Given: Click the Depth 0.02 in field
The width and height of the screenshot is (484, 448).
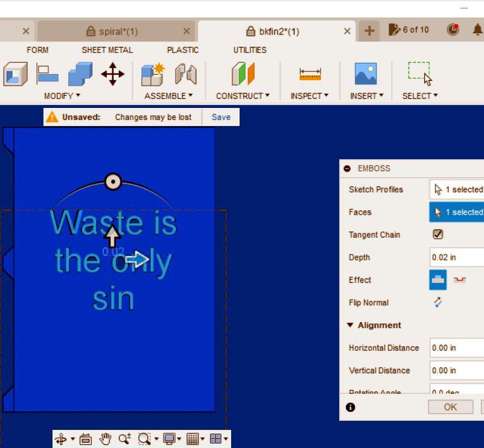Looking at the screenshot, I should tap(456, 257).
